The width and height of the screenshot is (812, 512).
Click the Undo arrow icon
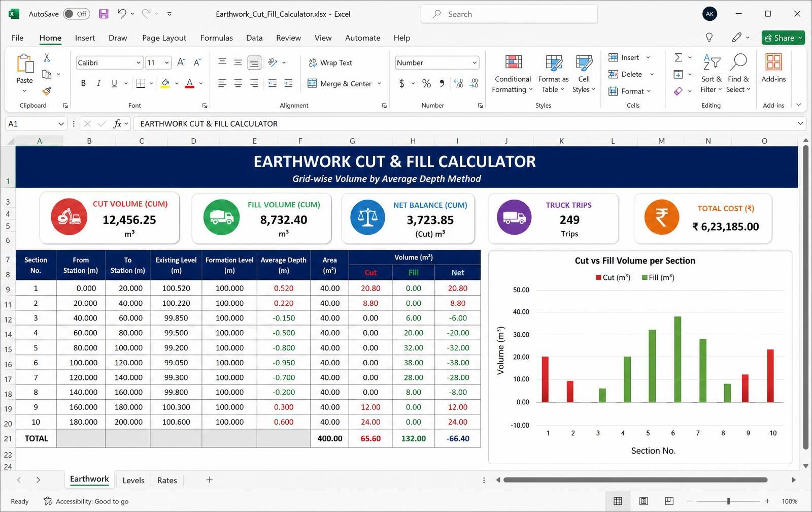click(x=121, y=14)
